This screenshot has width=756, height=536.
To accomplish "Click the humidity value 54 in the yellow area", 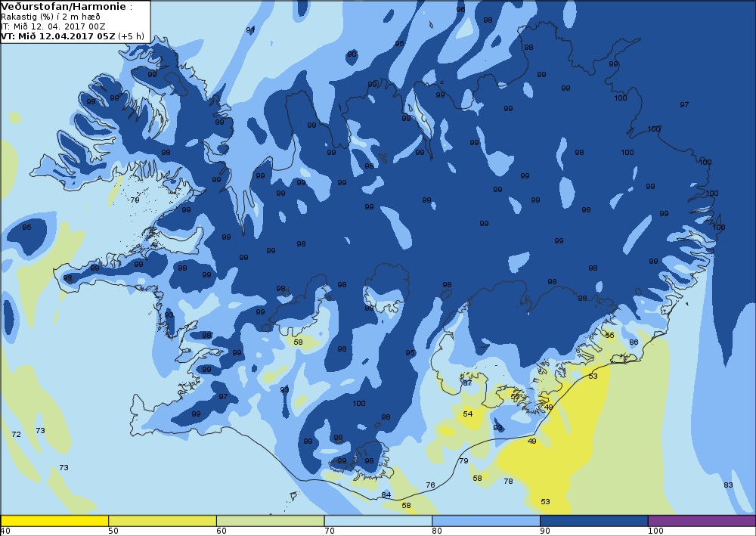I will tap(468, 414).
